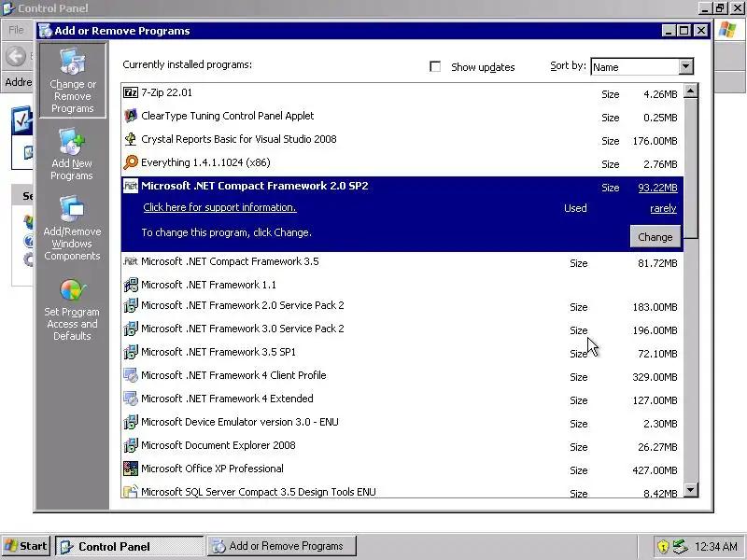Viewport: 747px width, 560px height.
Task: Select Microsoft .NET Compact Framework 3.5
Action: tap(402, 262)
